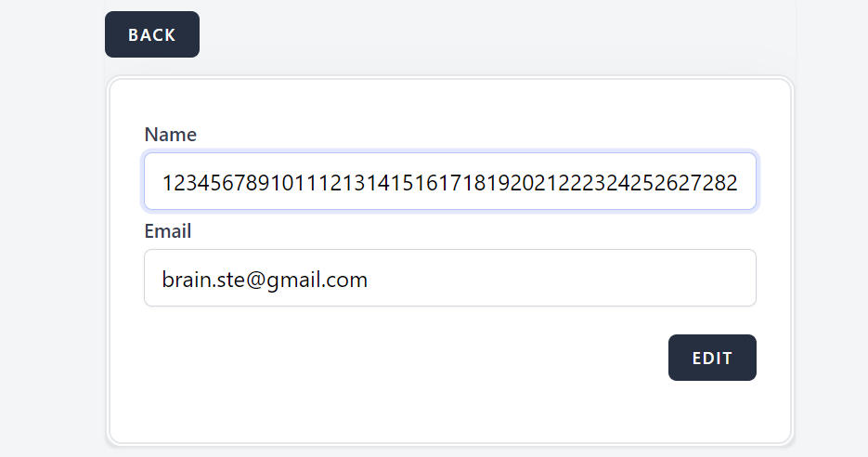
Task: Click the word Email above the second field
Action: (x=167, y=231)
